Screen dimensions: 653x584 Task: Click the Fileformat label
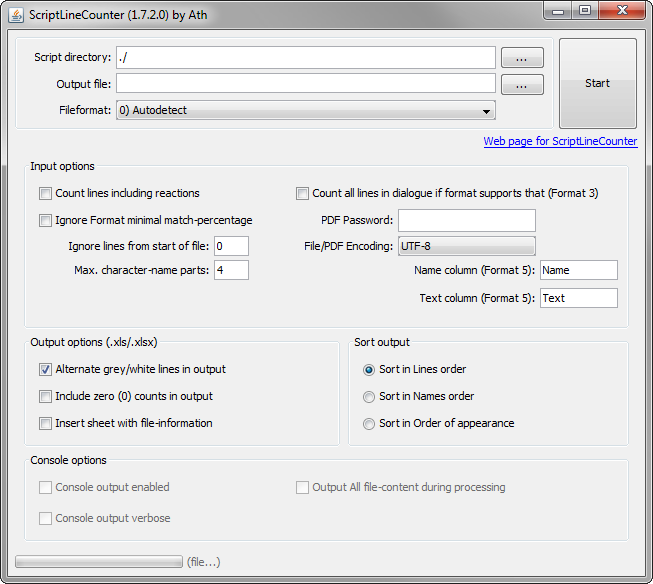point(85,110)
